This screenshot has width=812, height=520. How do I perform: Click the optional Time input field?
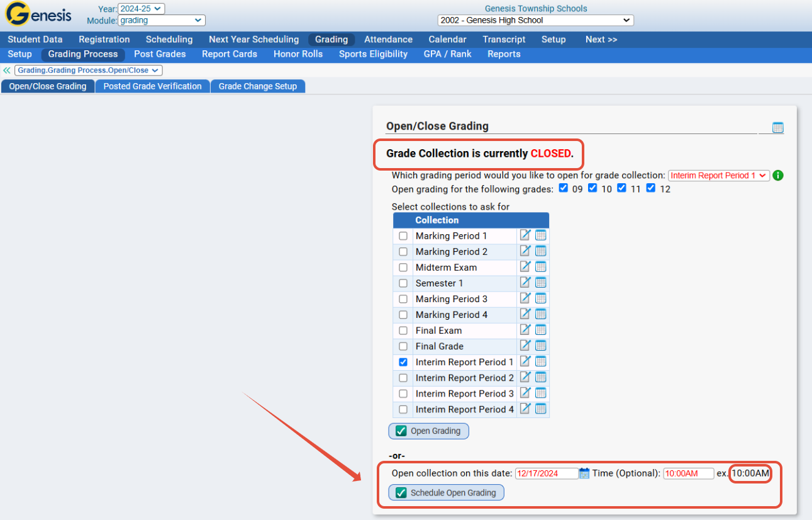pyautogui.click(x=689, y=473)
